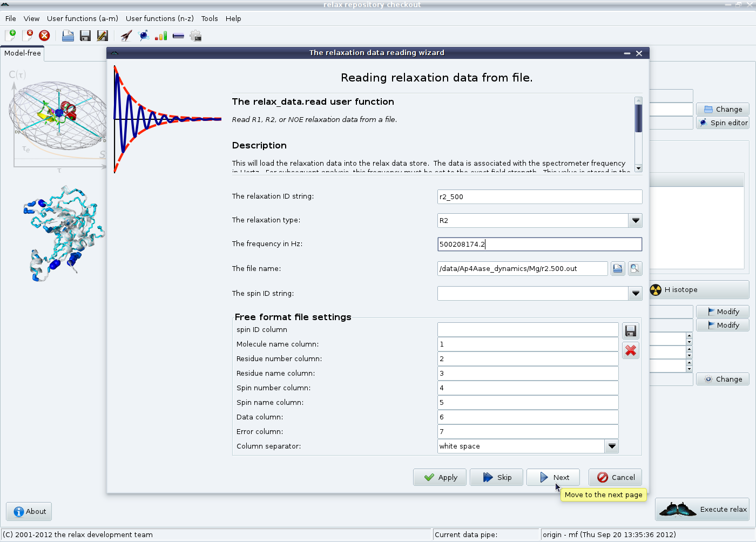Expand the Column separator dropdown
The image size is (756, 542).
click(611, 446)
